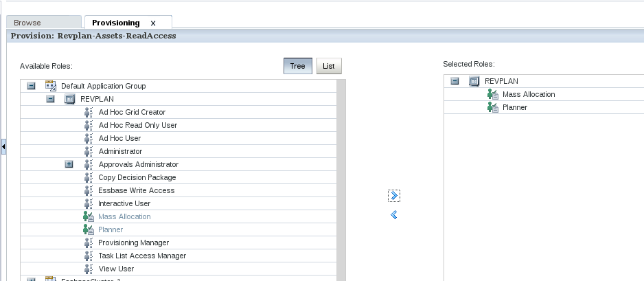This screenshot has width=644, height=281.
Task: Select REVPLAN label in Selected Roles
Action: click(501, 81)
